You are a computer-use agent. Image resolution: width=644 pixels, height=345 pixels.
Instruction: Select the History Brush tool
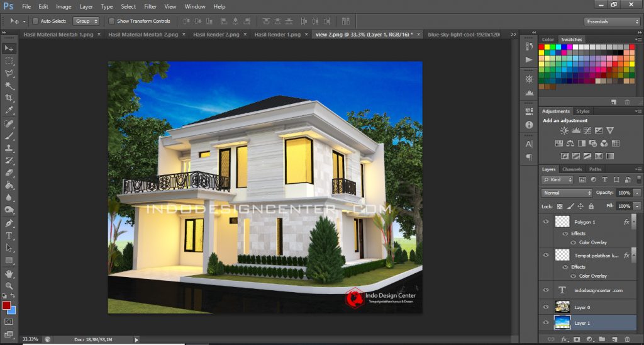click(x=9, y=161)
